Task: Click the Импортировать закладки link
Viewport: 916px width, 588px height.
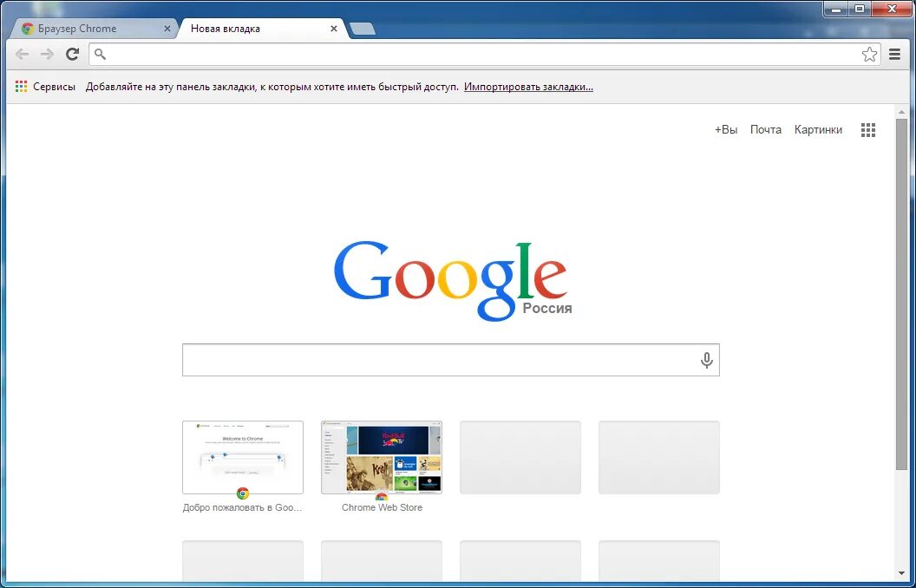Action: click(528, 87)
